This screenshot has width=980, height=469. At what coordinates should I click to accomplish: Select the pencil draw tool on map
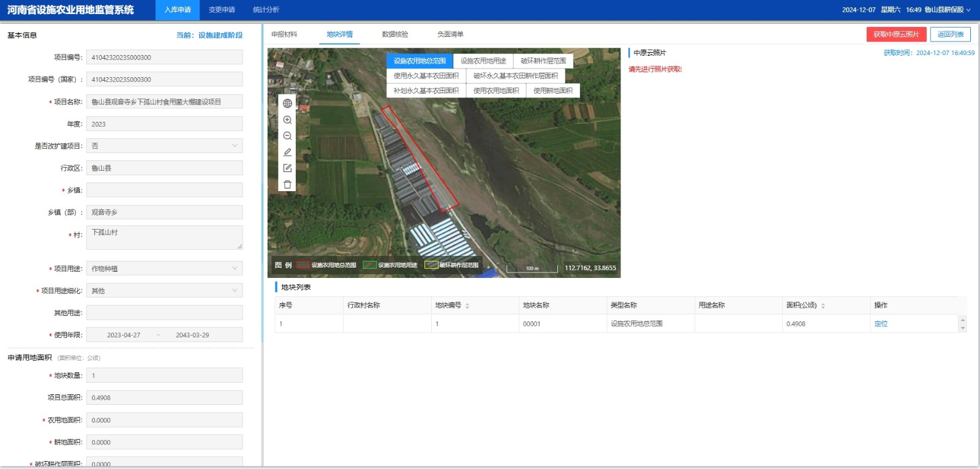coord(287,152)
